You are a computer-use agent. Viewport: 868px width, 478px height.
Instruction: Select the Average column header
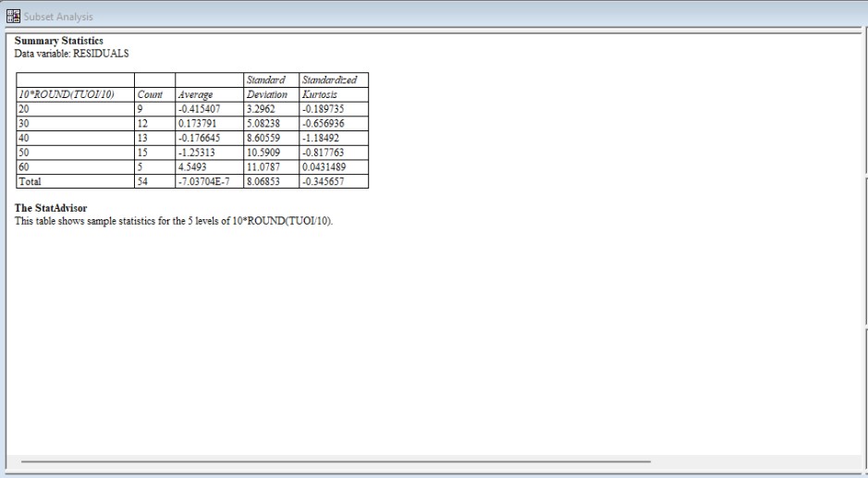[x=195, y=94]
